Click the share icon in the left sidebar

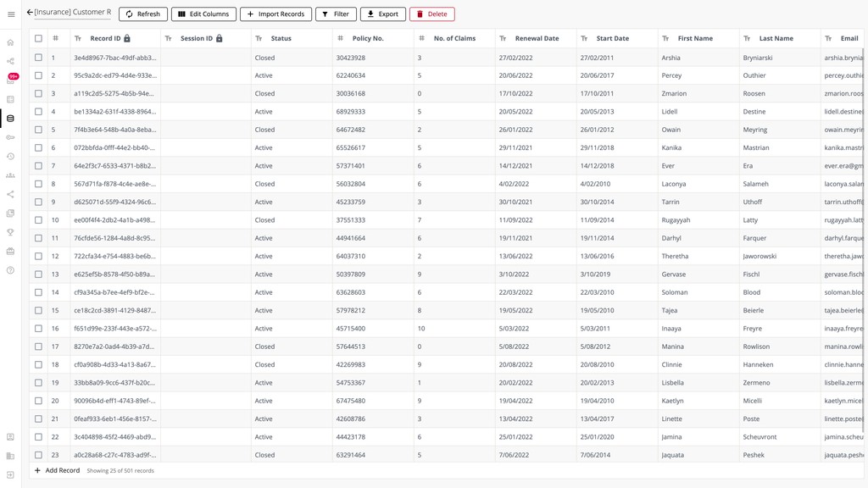coord(10,195)
